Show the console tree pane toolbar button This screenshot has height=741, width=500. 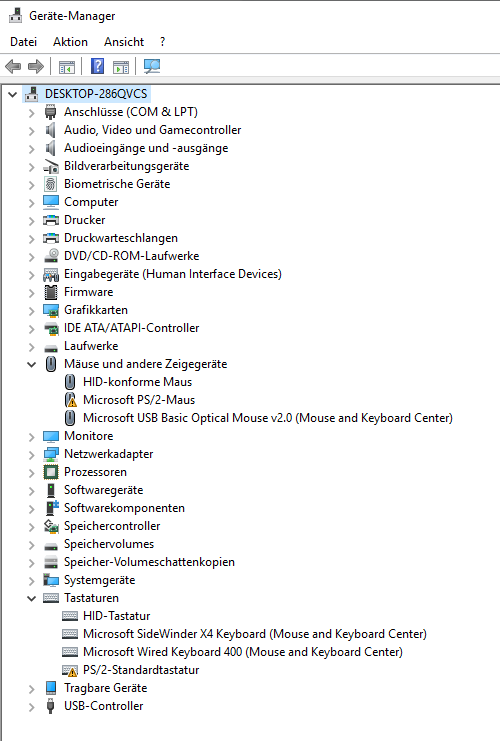(67, 67)
